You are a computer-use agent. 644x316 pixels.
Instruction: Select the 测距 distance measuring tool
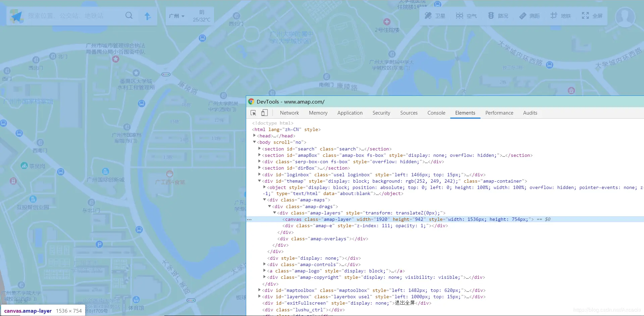coord(529,16)
